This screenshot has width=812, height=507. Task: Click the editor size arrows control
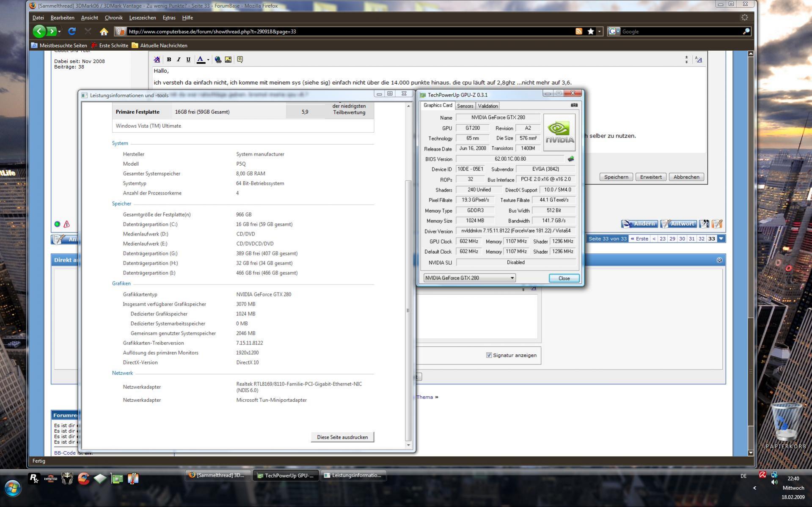(686, 60)
